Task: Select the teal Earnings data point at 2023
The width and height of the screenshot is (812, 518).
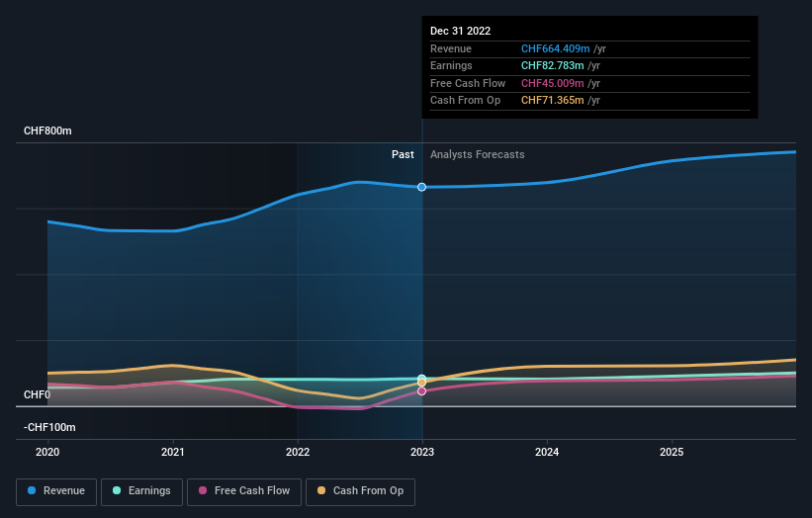Action: (x=422, y=379)
